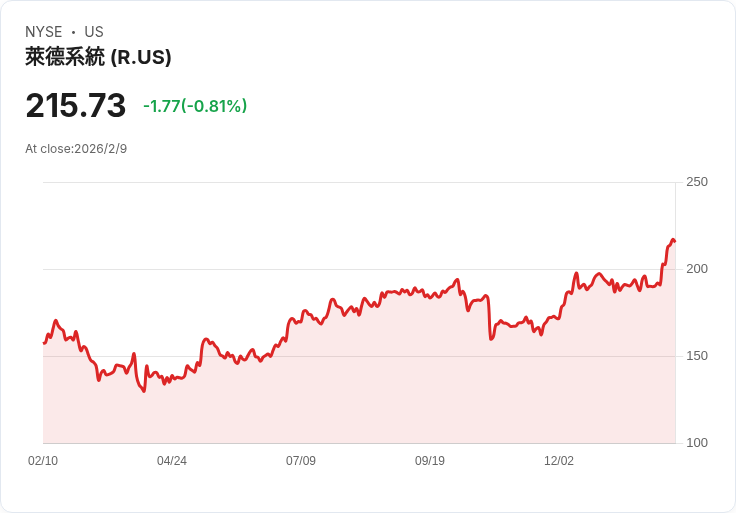
Task: Click the US market label
Action: point(94,32)
